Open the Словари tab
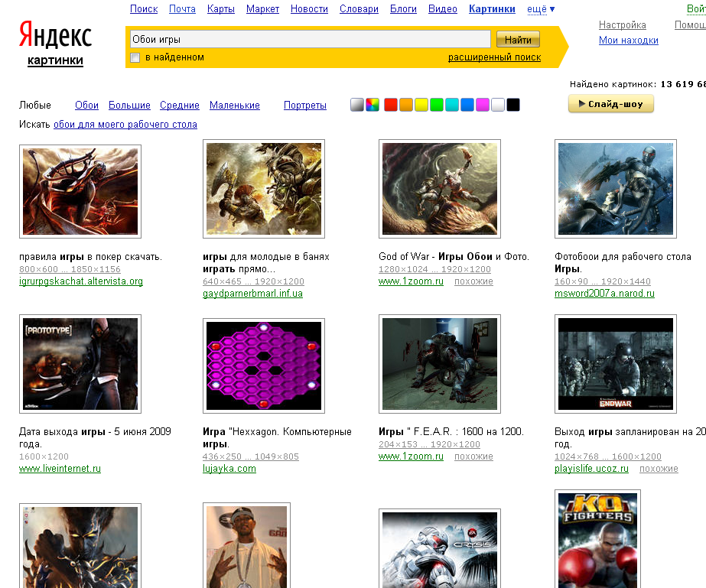The image size is (706, 588). click(x=359, y=9)
